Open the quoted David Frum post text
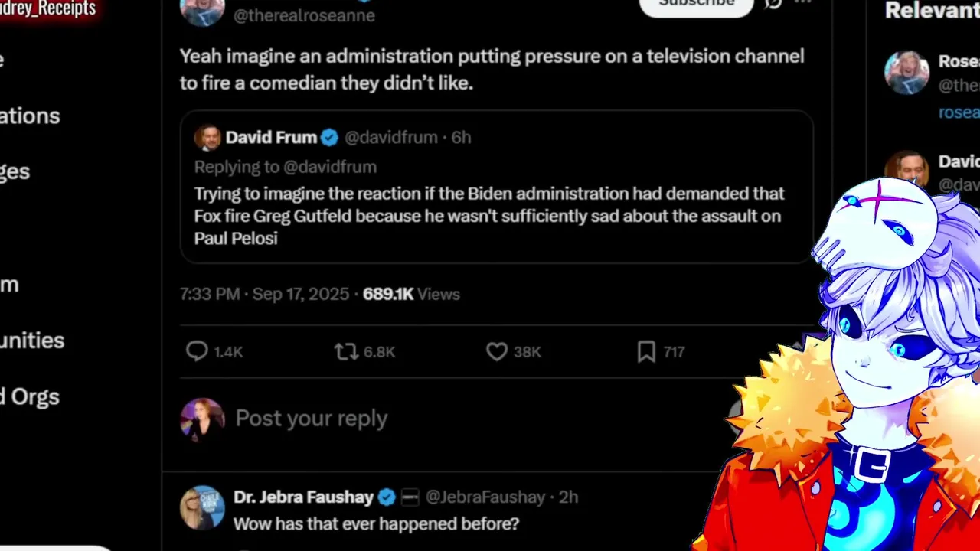Screen dimensions: 980x551 point(489,216)
